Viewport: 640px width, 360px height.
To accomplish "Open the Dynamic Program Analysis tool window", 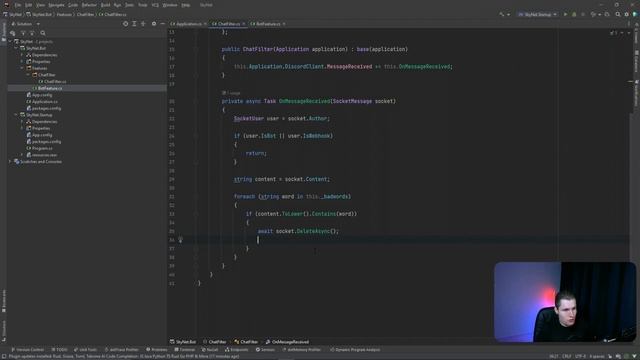I will (x=355, y=349).
